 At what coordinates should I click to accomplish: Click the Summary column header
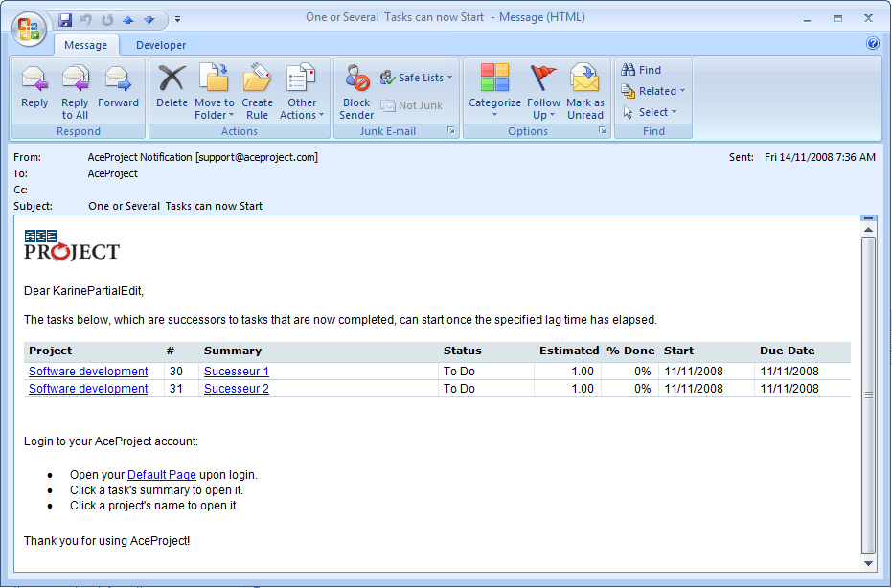pyautogui.click(x=233, y=351)
